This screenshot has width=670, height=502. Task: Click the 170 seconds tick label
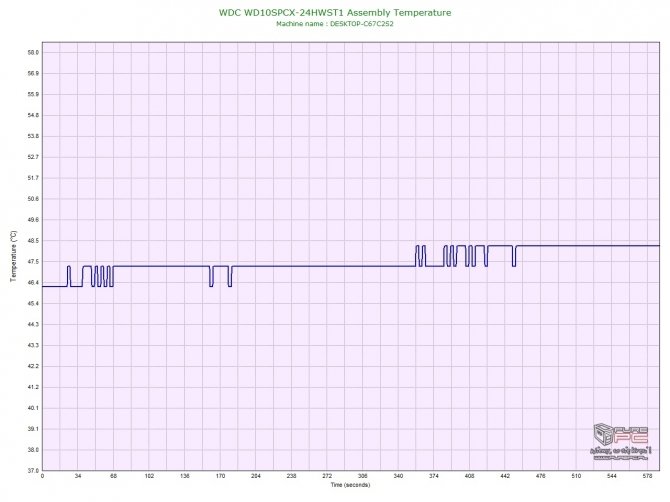click(x=220, y=476)
